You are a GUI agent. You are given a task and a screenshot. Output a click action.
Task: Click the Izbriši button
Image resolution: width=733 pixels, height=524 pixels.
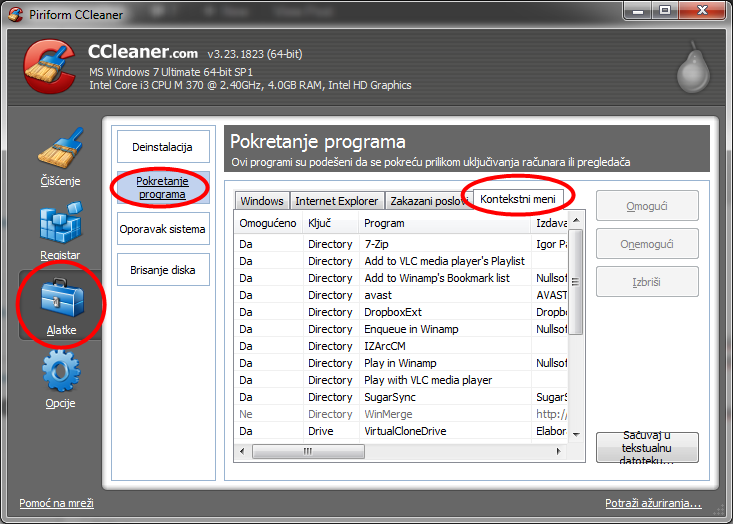click(647, 282)
